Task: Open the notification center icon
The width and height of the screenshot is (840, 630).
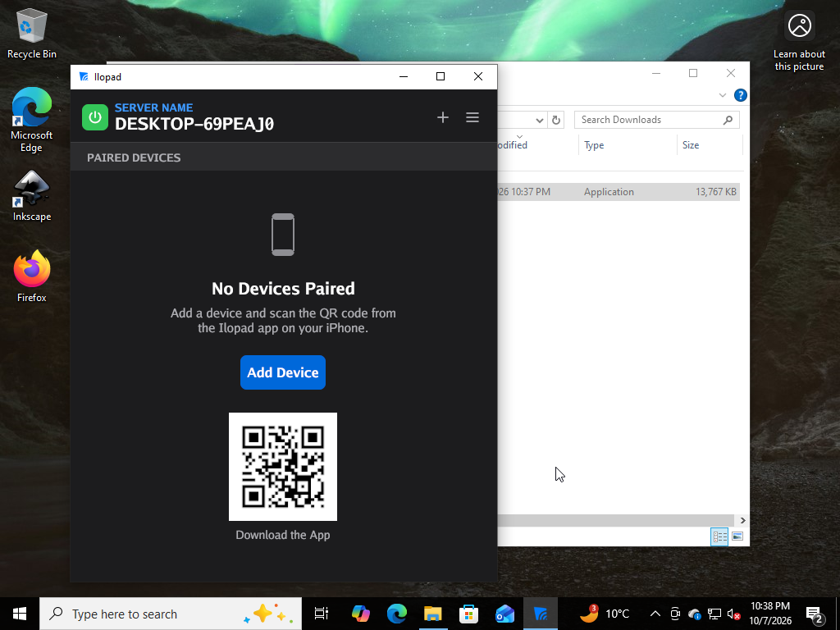Action: [815, 614]
